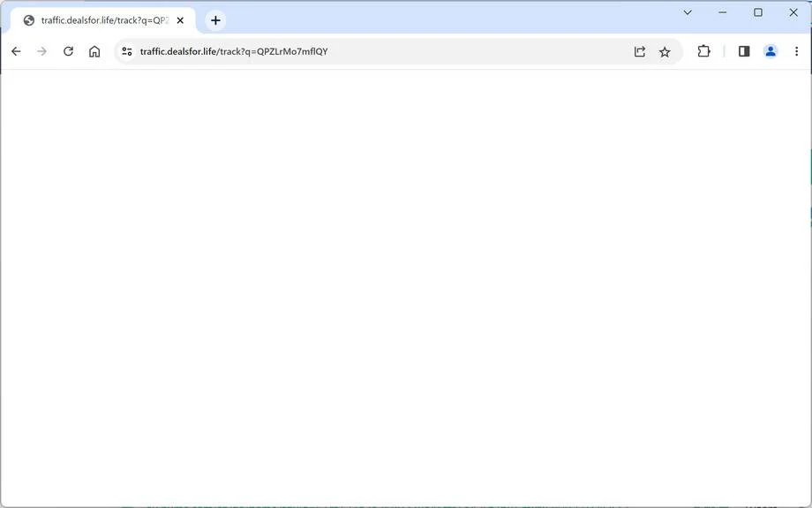Close the traffic.dealsfor.life tab

point(180,20)
